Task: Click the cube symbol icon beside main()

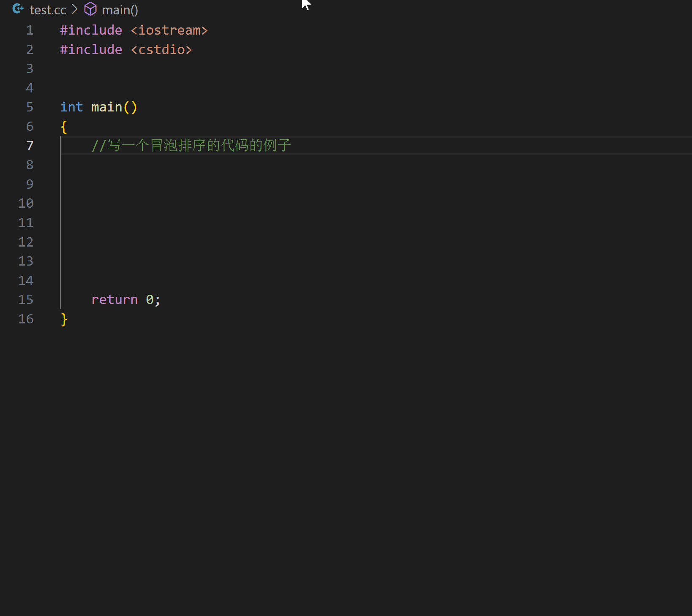Action: pos(90,9)
